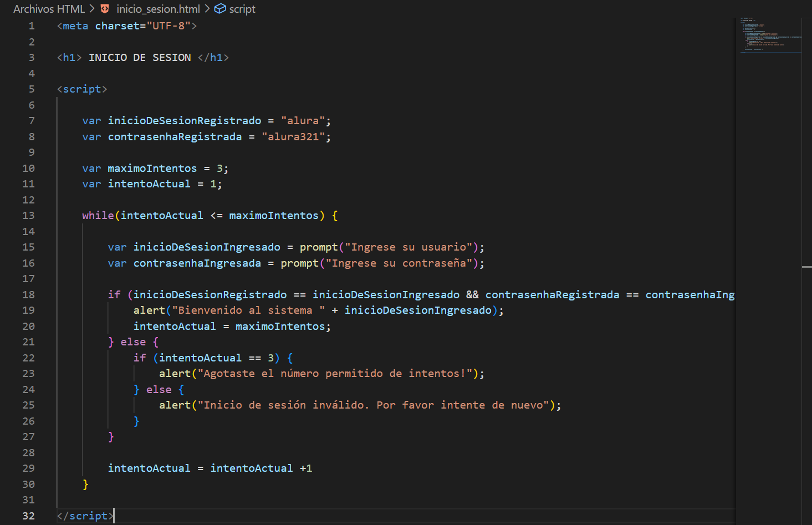
Task: Click closing brace on line 30
Action: point(85,485)
